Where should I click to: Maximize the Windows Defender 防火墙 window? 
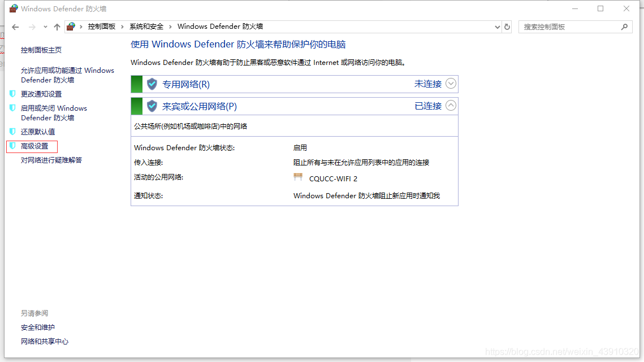point(600,8)
